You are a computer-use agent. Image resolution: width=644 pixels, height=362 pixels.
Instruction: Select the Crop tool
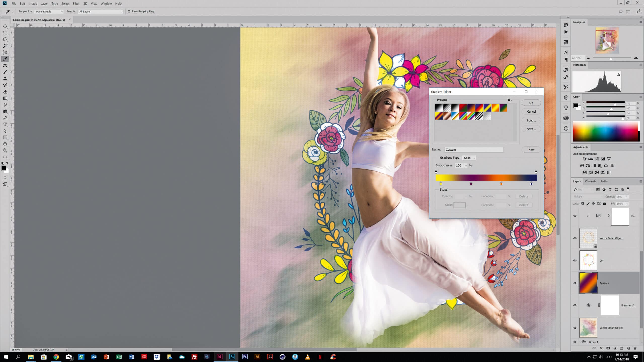pyautogui.click(x=5, y=53)
